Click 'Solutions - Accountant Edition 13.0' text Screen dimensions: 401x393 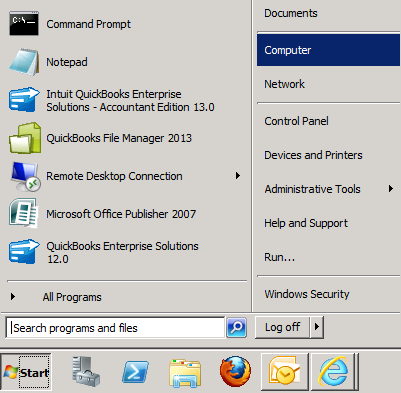pyautogui.click(x=130, y=107)
